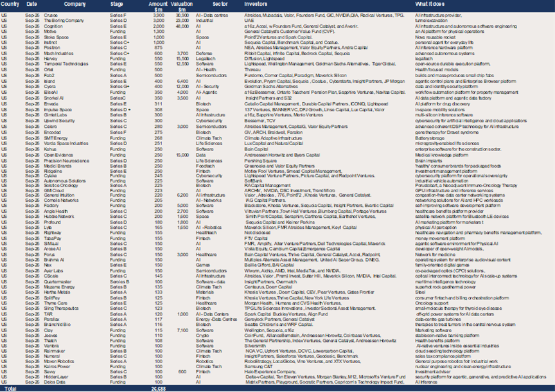Image resolution: width=555 pixels, height=392 pixels.
Task: Click the Total row label
Action: point(10,389)
